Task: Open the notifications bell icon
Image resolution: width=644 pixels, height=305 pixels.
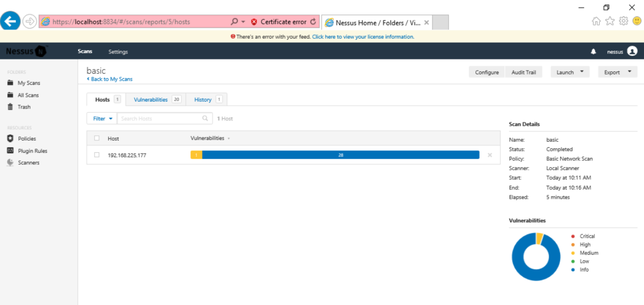Action: click(x=594, y=52)
